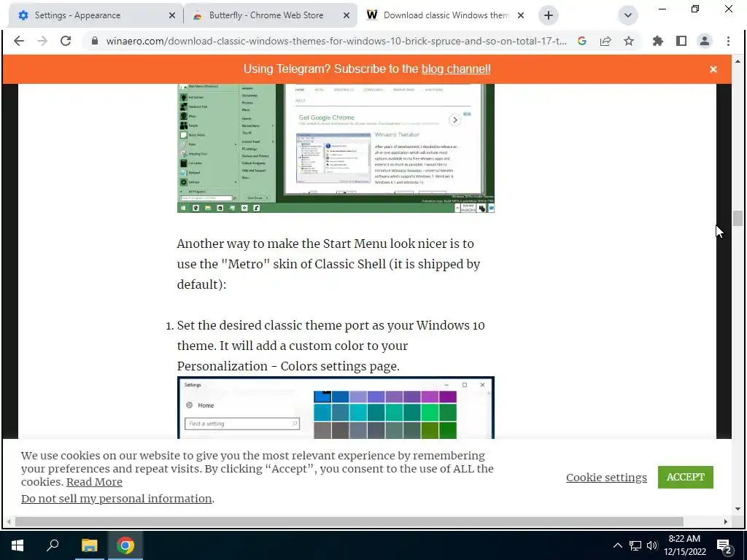Open the Settings colors screenshot
747x560 pixels.
pyautogui.click(x=336, y=408)
